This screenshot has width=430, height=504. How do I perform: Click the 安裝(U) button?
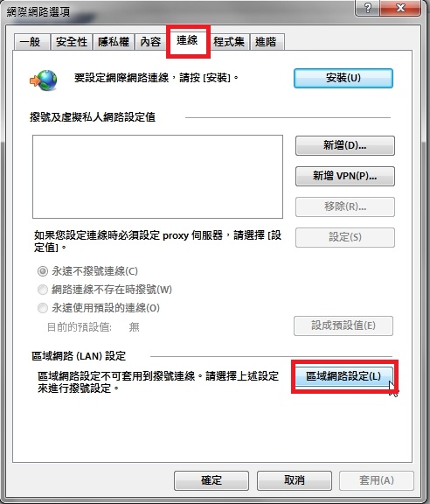pyautogui.click(x=343, y=78)
